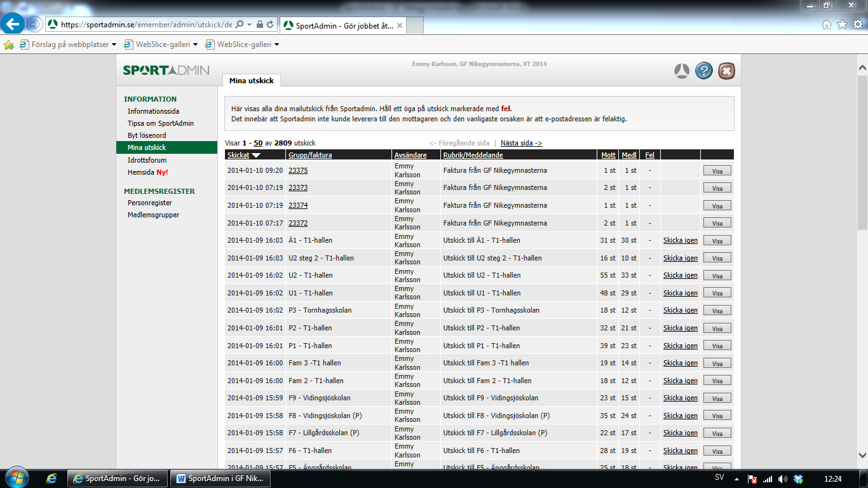Select Mina utskick in sidebar
This screenshot has width=868, height=488.
167,147
